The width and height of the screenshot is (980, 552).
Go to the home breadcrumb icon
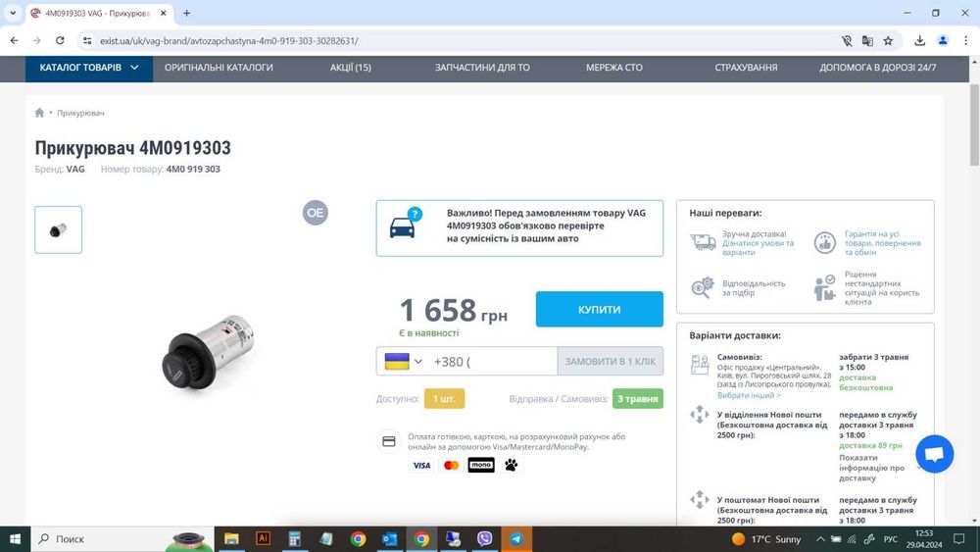39,113
